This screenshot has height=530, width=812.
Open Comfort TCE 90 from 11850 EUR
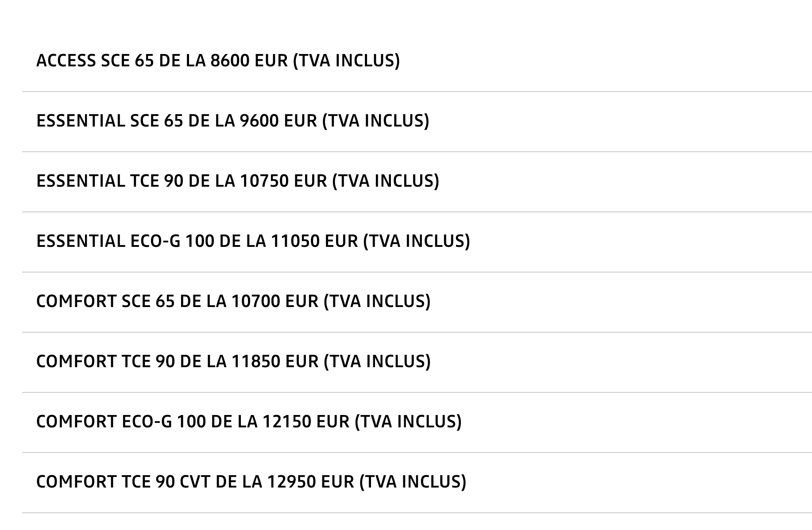tap(233, 361)
